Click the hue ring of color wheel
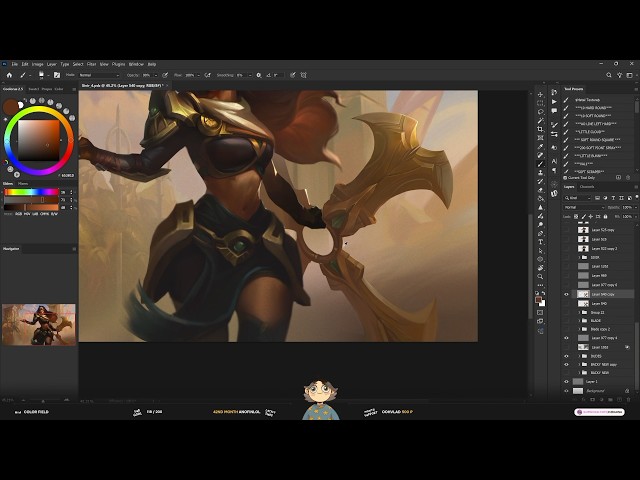Viewport: 640px width, 480px height. (x=39, y=109)
